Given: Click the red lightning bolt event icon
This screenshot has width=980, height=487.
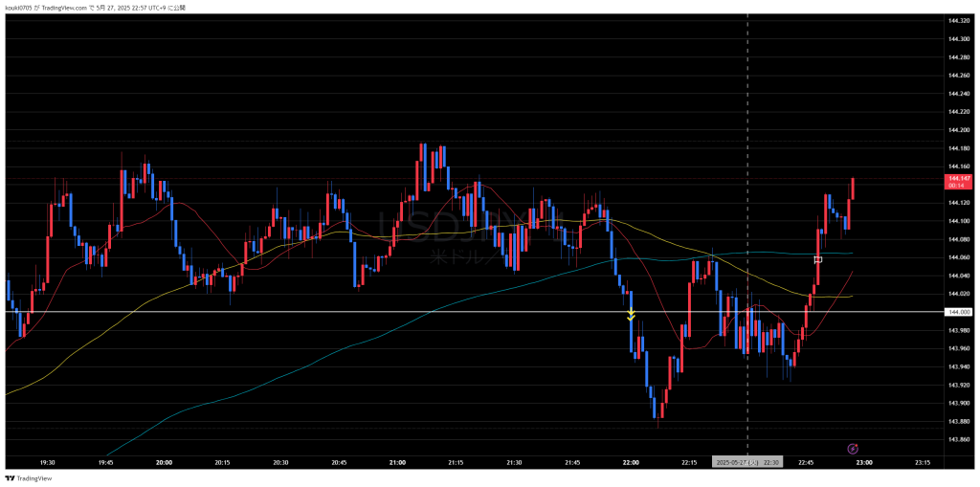Looking at the screenshot, I should [853, 448].
